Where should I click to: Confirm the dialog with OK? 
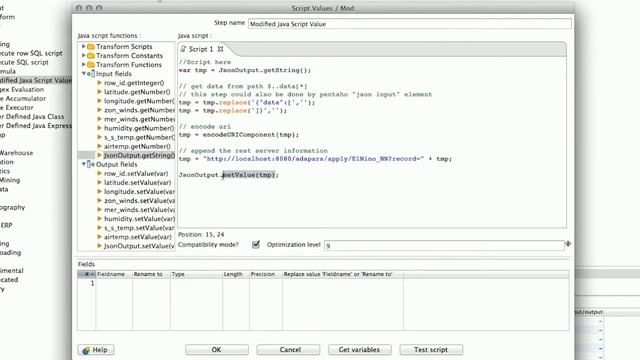[217, 350]
